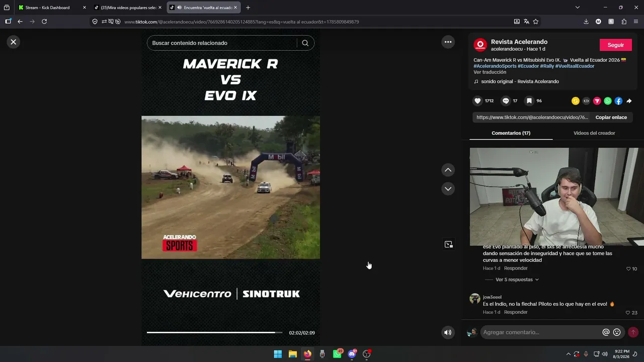This screenshot has height=362, width=644.
Task: Open comments via the speech bubble icon
Action: (x=506, y=101)
